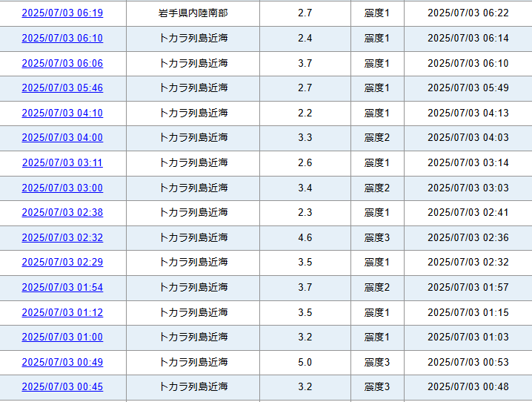Viewport: 532px width, 402px height.
Task: Select magnitude 2.3 in the 02:38 row
Action: (x=305, y=213)
